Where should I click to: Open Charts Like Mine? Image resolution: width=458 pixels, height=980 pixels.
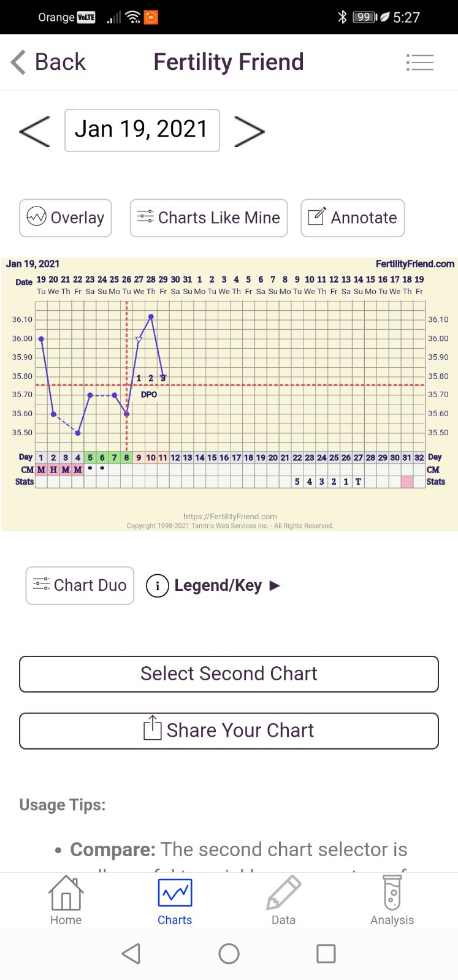(208, 218)
